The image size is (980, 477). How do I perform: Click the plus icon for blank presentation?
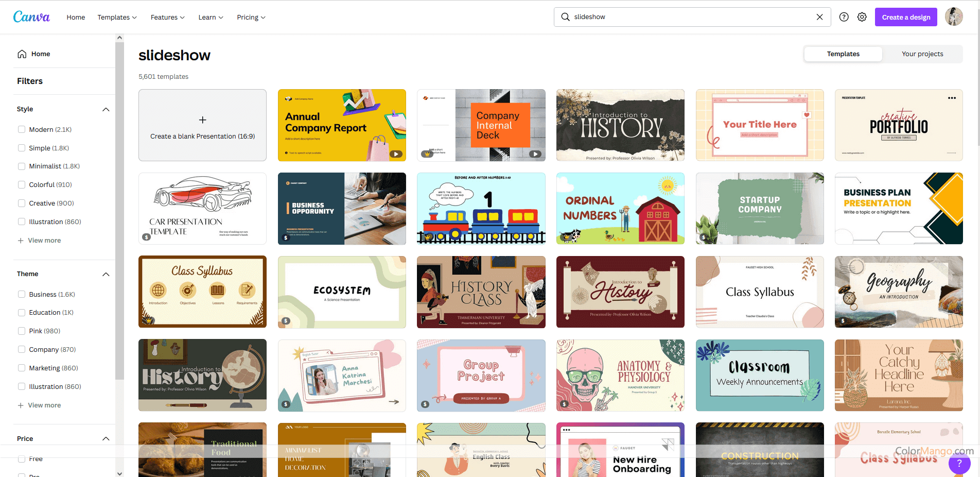202,120
